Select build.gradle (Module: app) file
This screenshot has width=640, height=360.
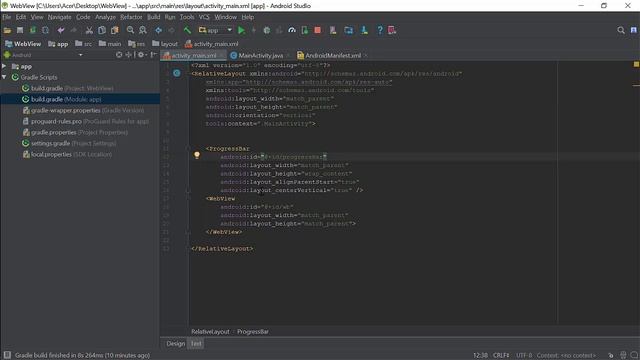click(x=62, y=99)
